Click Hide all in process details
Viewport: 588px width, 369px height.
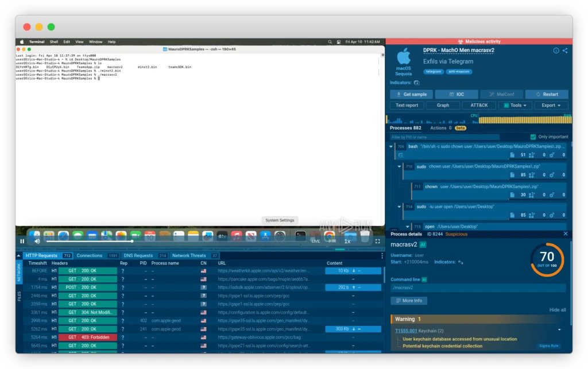click(x=557, y=310)
